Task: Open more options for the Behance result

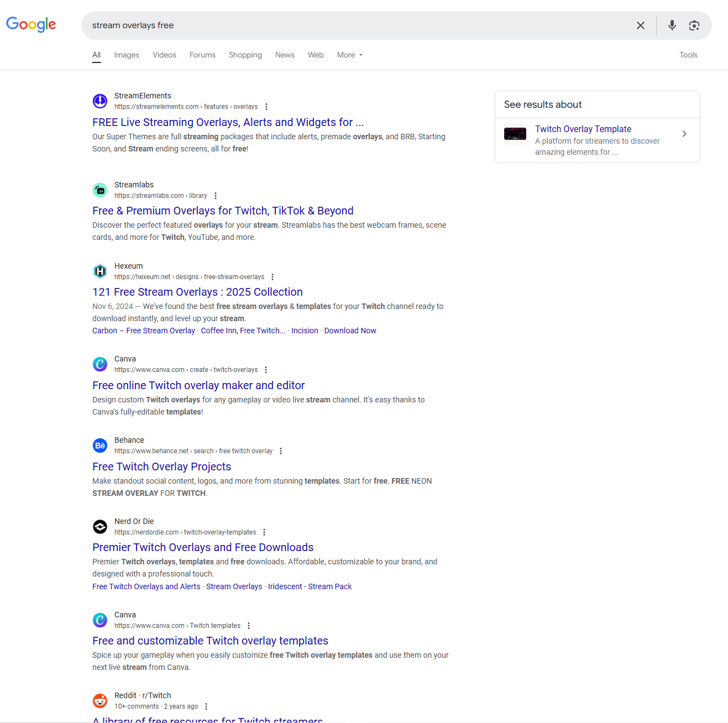Action: coord(281,451)
